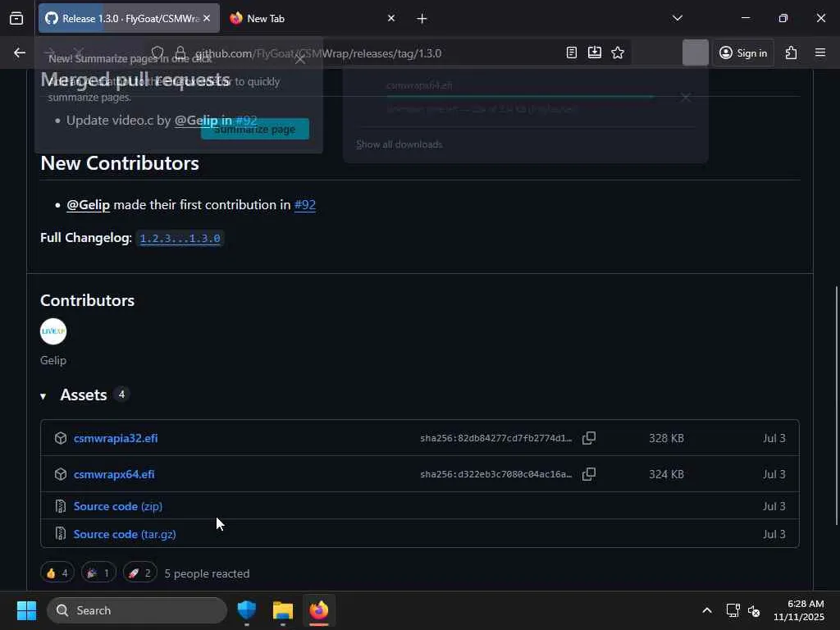Click the thumbs up reaction
Screen dimensions: 840x630
coord(57,573)
